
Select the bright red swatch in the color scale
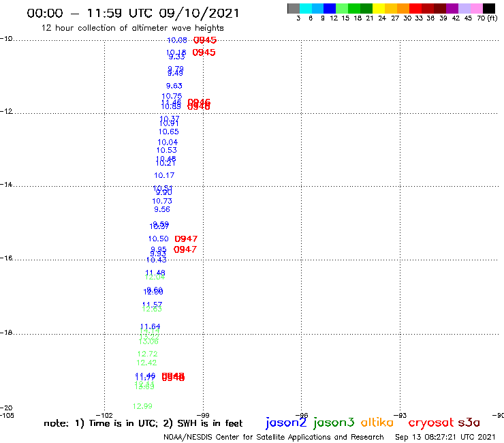point(415,8)
